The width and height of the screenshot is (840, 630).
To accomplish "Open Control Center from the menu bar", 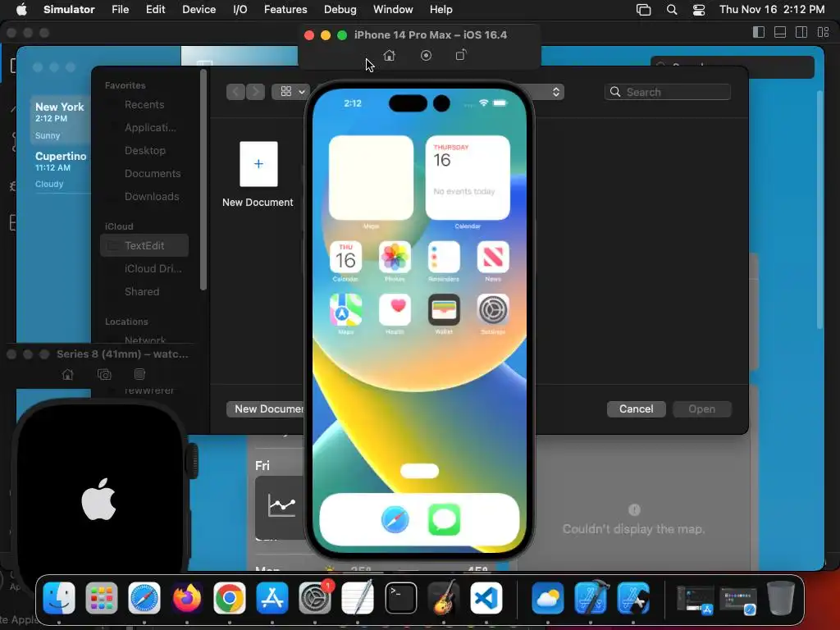I will (x=699, y=10).
